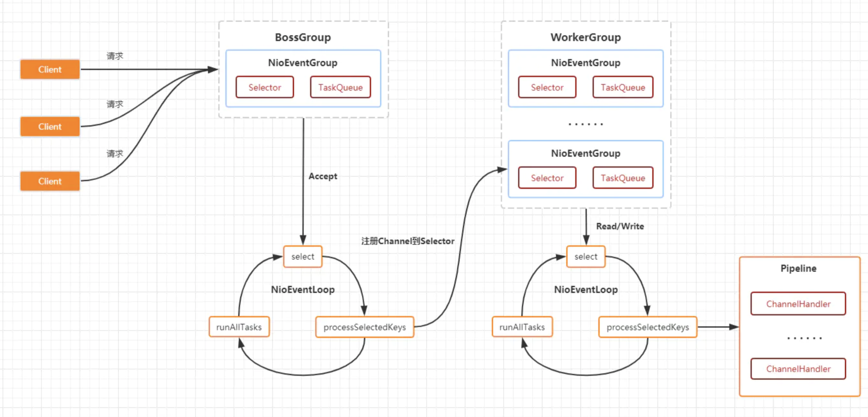Select the middle Client box

tap(50, 127)
